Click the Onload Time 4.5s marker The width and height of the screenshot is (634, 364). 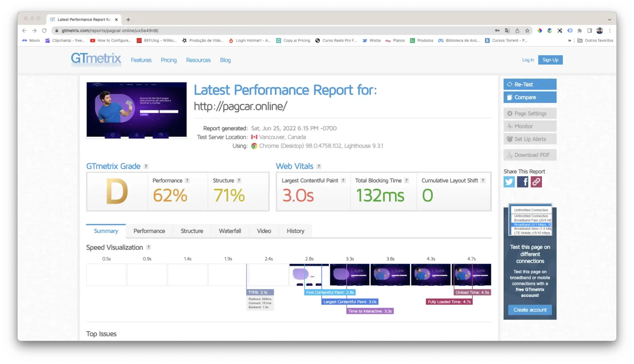click(x=472, y=292)
